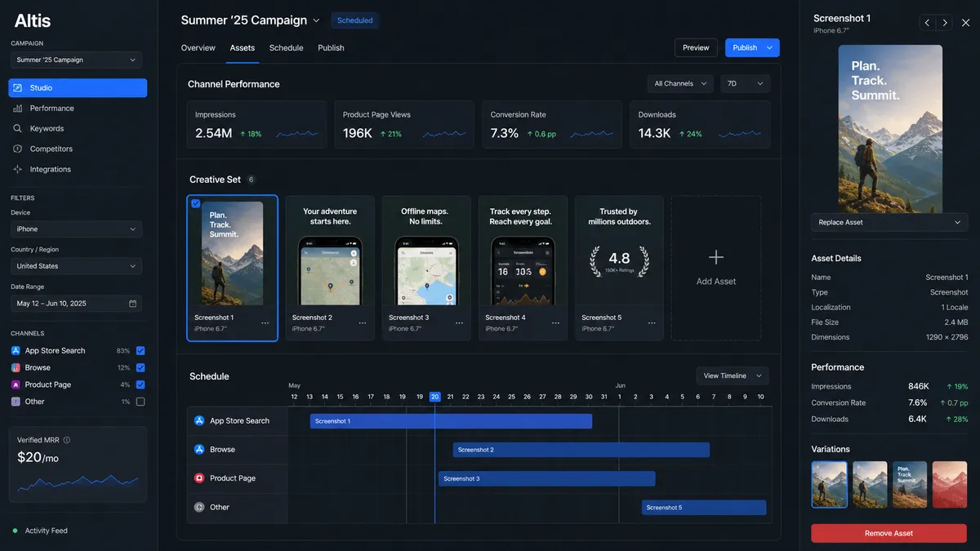Viewport: 980px width, 551px height.
Task: Click the Preview button
Action: [x=696, y=48]
